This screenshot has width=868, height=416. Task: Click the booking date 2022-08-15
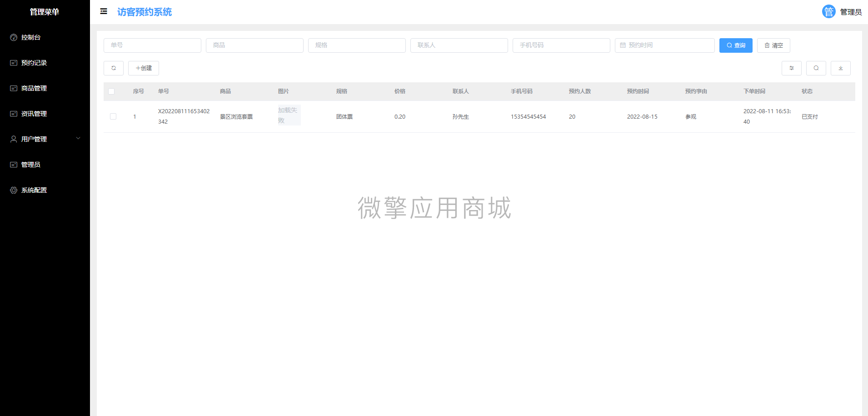pyautogui.click(x=642, y=117)
